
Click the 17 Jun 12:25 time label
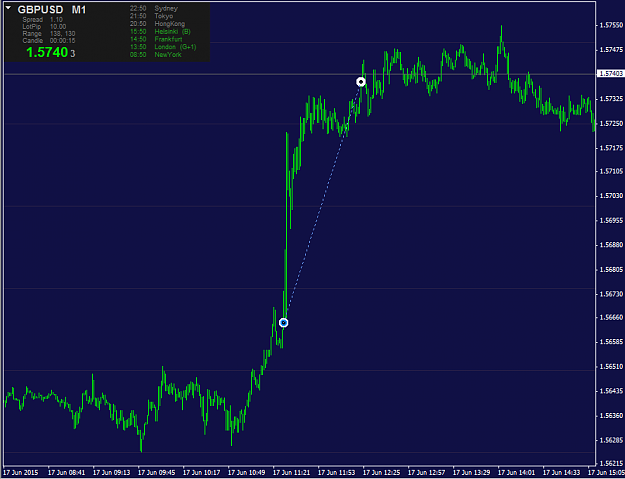(x=382, y=473)
